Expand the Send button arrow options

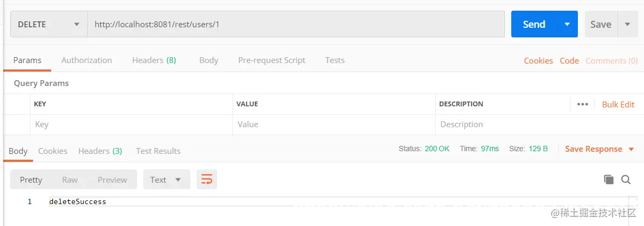click(567, 25)
